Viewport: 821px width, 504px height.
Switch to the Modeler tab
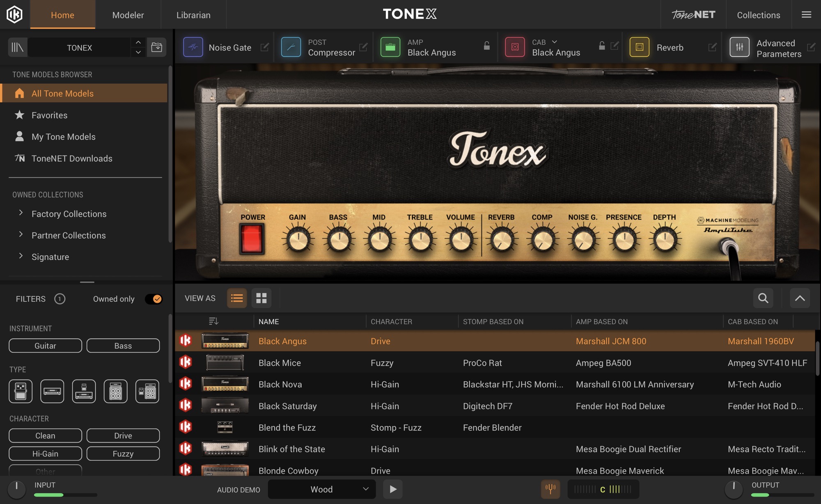128,15
